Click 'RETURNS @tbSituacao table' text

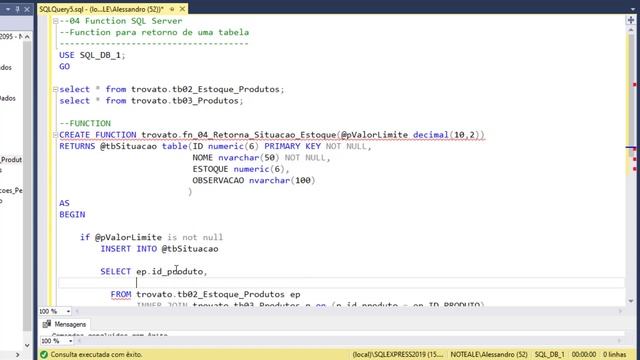(x=123, y=146)
